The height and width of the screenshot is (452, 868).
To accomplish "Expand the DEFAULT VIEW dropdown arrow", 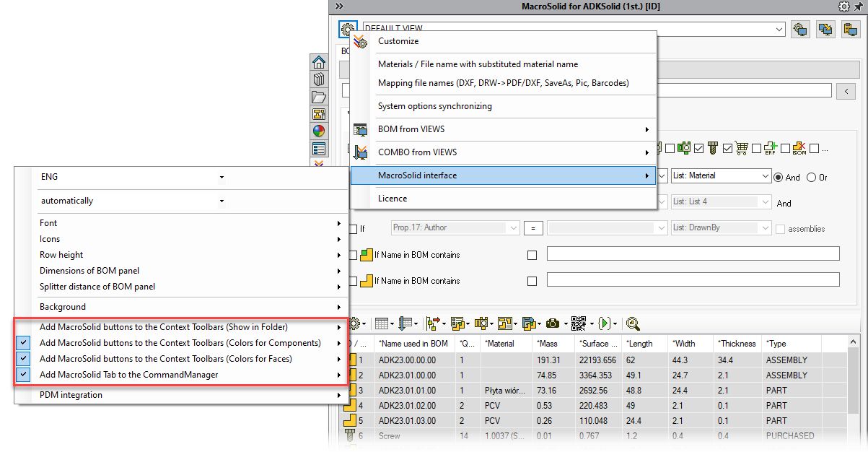I will click(779, 30).
